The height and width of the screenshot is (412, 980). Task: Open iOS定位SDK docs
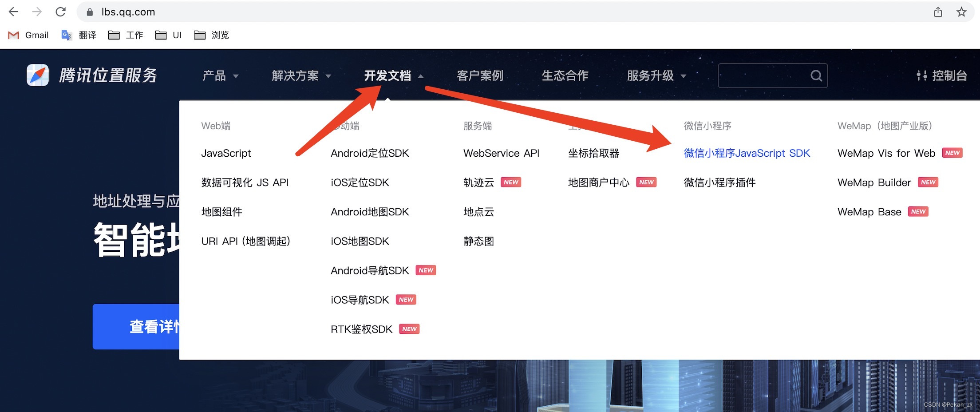coord(360,182)
